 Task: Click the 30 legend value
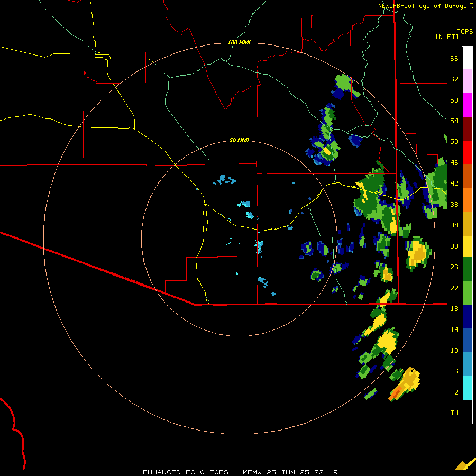[454, 246]
